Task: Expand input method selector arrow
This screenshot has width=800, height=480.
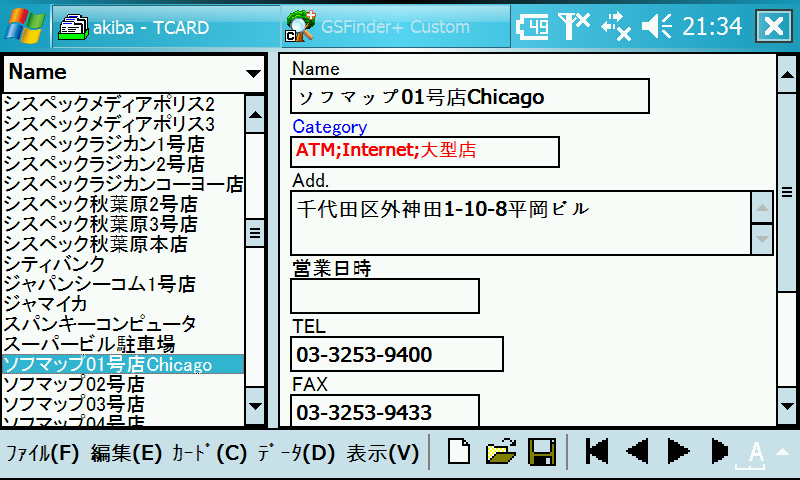Action: pos(783,452)
